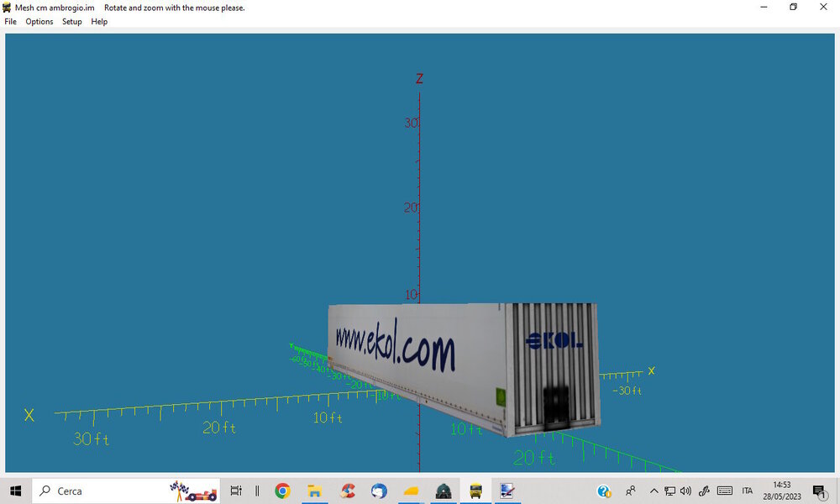The image size is (840, 504).
Task: Open the volume control in tray
Action: [x=685, y=491]
